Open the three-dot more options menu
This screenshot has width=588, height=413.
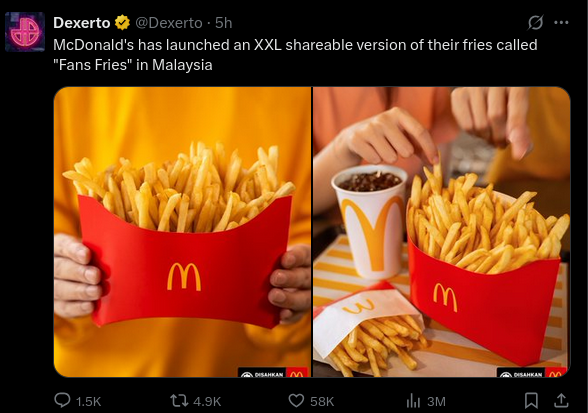(561, 23)
